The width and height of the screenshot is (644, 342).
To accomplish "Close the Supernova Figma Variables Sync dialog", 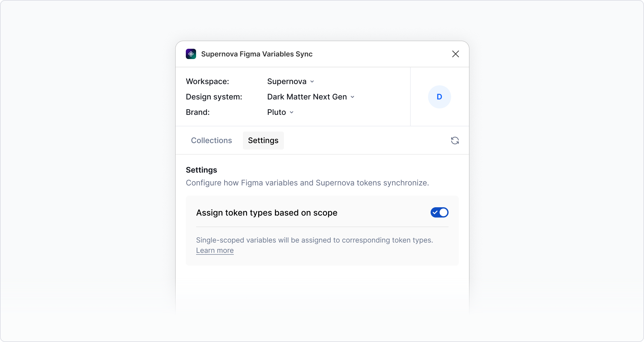I will (455, 54).
